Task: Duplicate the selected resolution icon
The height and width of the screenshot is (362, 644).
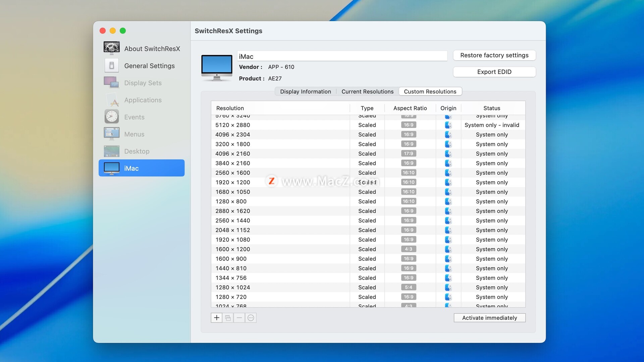Action: [x=228, y=318]
